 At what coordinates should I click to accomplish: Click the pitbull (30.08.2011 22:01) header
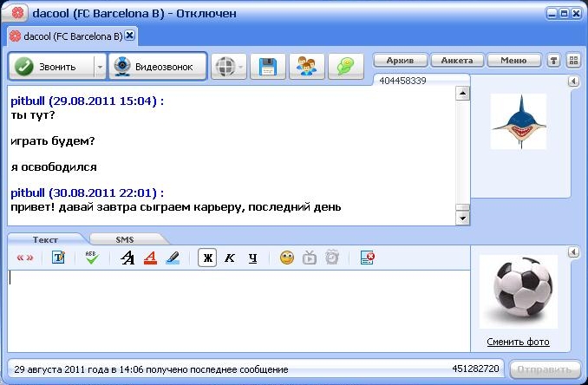(87, 192)
